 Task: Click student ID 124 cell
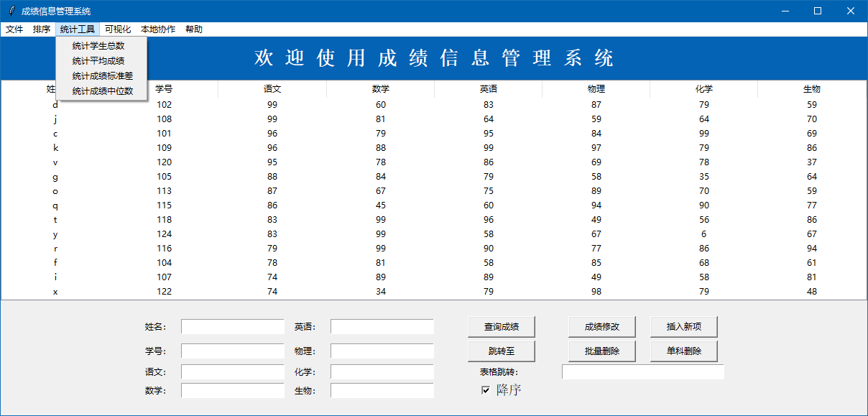point(164,234)
